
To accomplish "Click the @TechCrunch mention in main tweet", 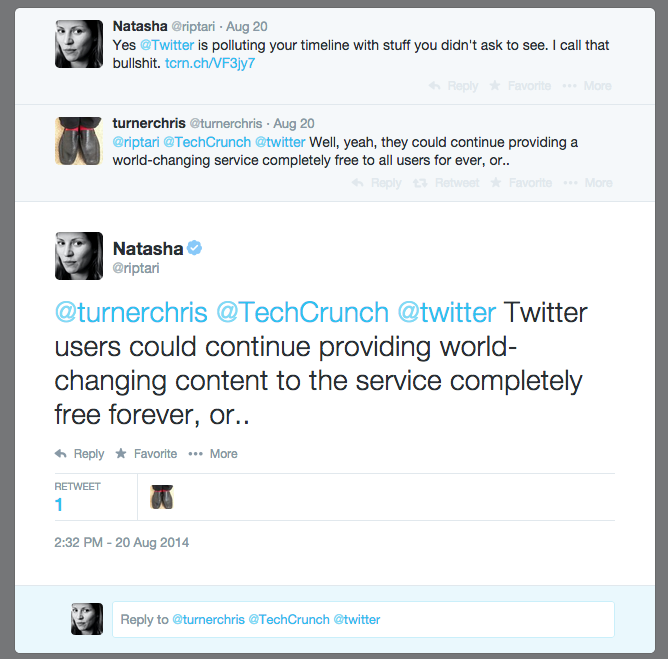I will click(x=302, y=312).
